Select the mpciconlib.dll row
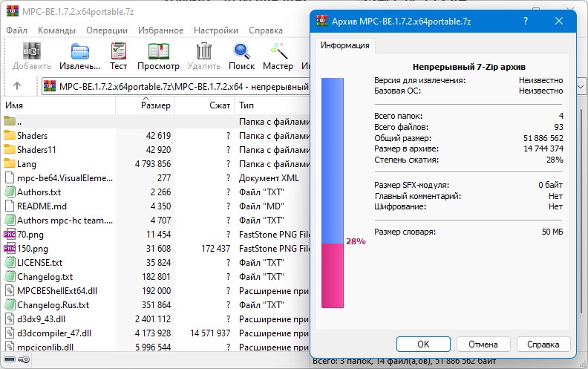 (156, 347)
